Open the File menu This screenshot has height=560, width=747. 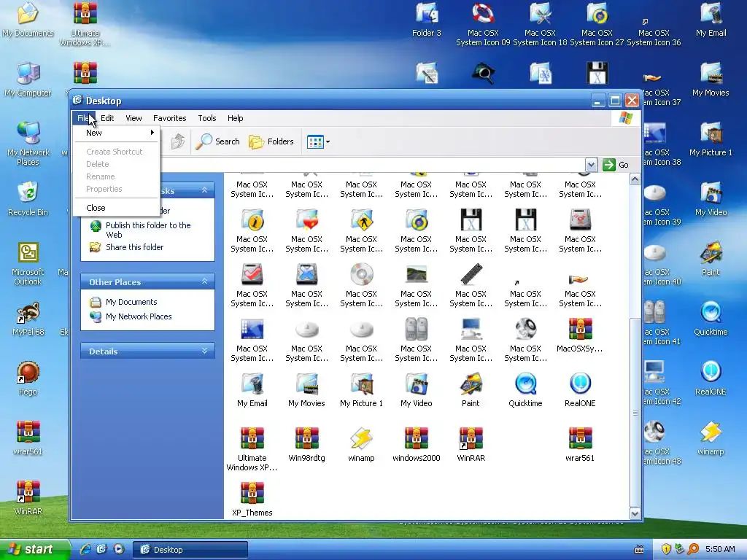(83, 118)
